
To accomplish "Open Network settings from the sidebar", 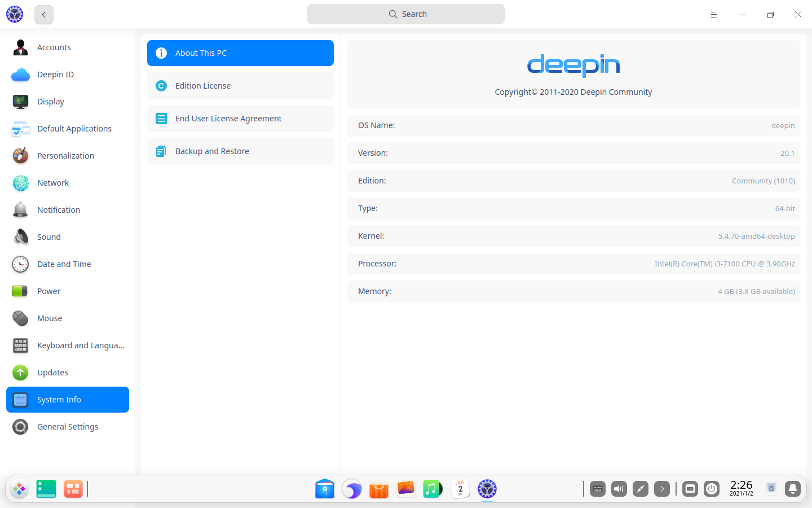I will pos(53,182).
